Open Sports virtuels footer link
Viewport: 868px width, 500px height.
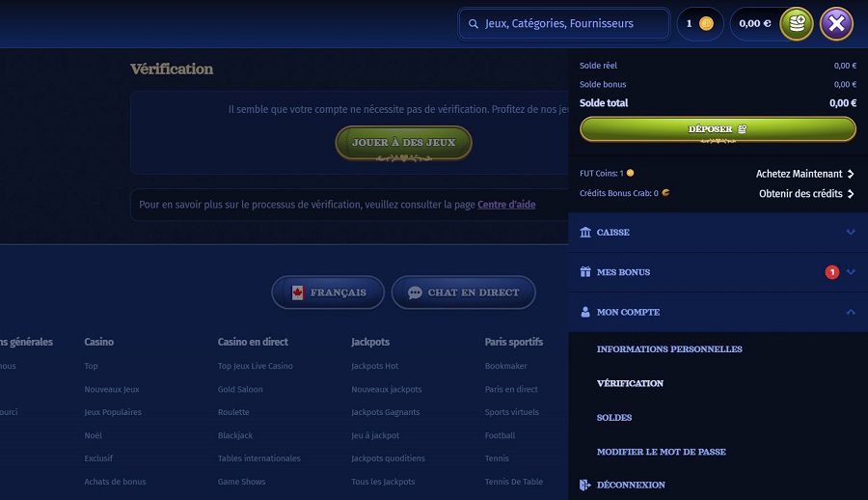pos(511,412)
